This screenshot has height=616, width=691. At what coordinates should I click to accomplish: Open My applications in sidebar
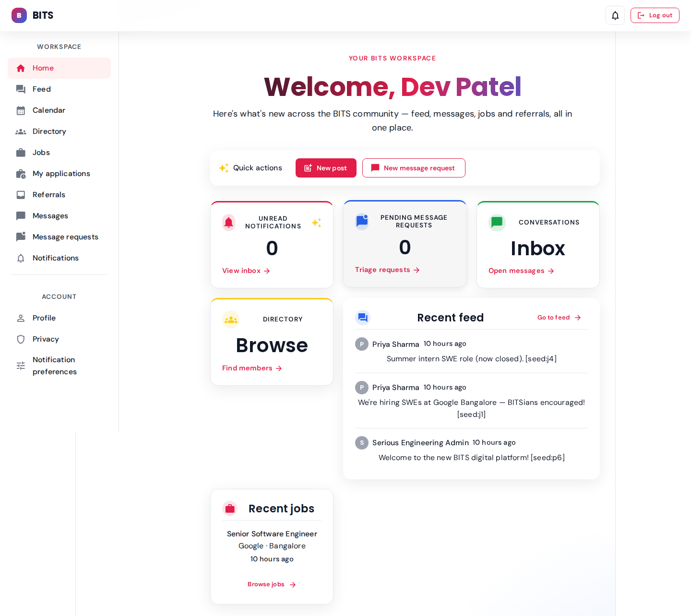pyautogui.click(x=61, y=174)
